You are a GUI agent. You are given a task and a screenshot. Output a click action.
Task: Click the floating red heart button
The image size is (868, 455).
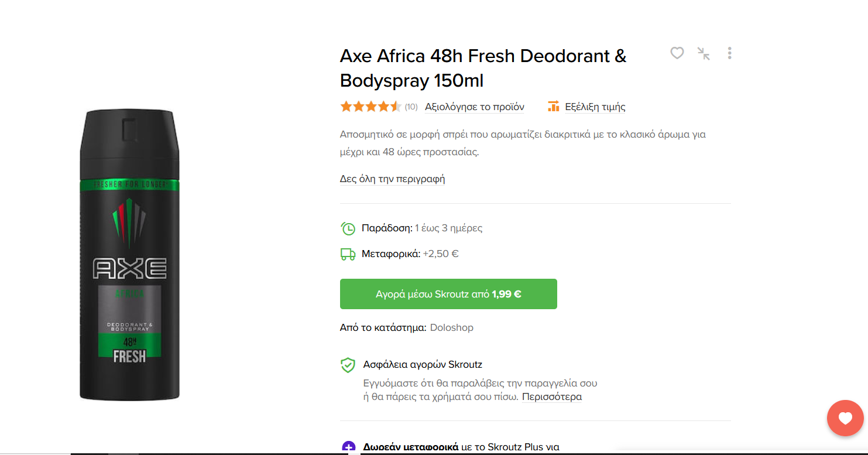pos(845,418)
